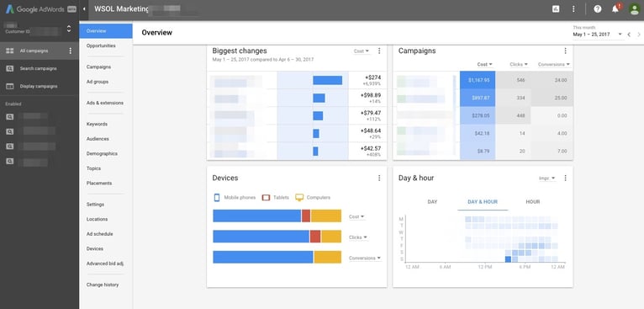
Task: Switch to HOUR tab
Action: (x=533, y=202)
